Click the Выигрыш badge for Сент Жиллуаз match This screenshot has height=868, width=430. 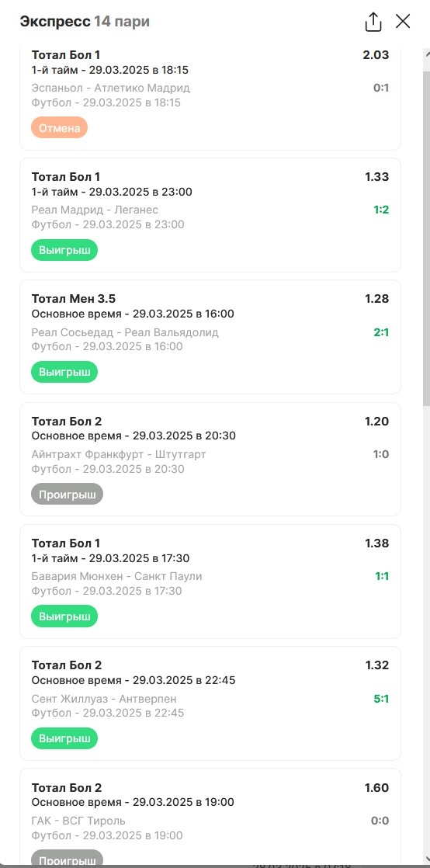pyautogui.click(x=64, y=738)
